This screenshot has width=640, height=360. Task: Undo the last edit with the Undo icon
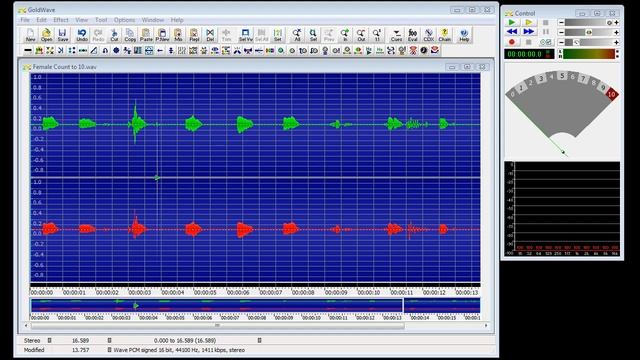pyautogui.click(x=82, y=35)
